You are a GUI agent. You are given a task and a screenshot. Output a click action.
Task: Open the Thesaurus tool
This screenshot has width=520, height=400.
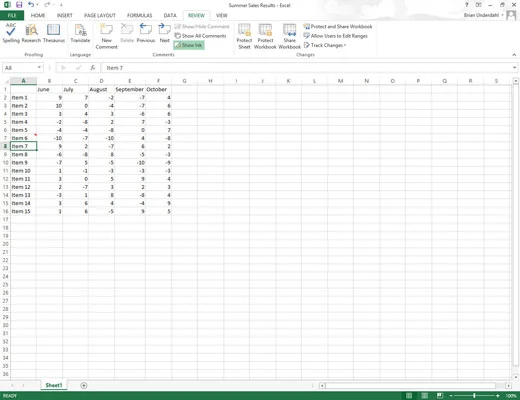click(x=54, y=33)
